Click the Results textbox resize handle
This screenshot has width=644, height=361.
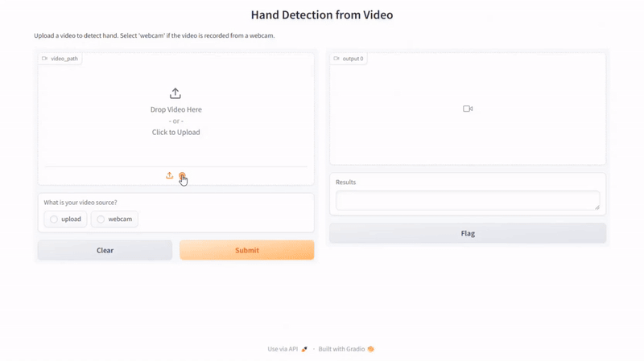point(597,207)
